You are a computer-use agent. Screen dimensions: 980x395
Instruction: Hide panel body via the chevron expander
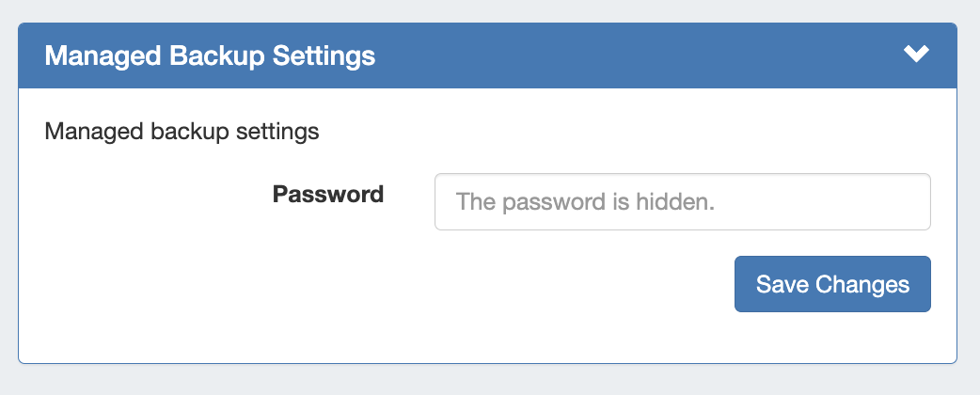[x=916, y=55]
